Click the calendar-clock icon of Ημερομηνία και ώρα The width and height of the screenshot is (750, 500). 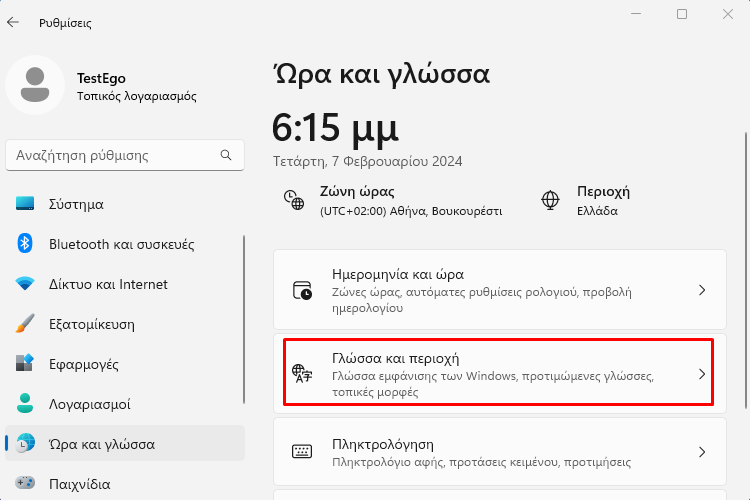[302, 290]
